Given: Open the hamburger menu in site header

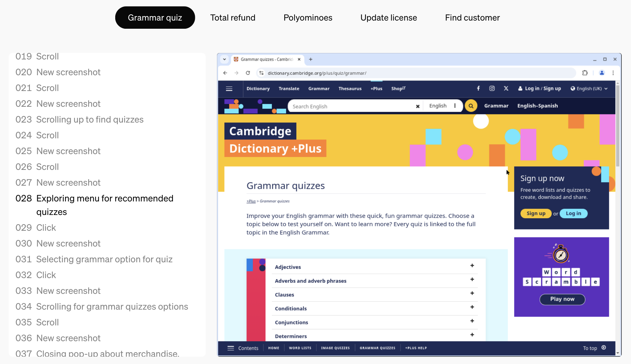Looking at the screenshot, I should pos(229,89).
